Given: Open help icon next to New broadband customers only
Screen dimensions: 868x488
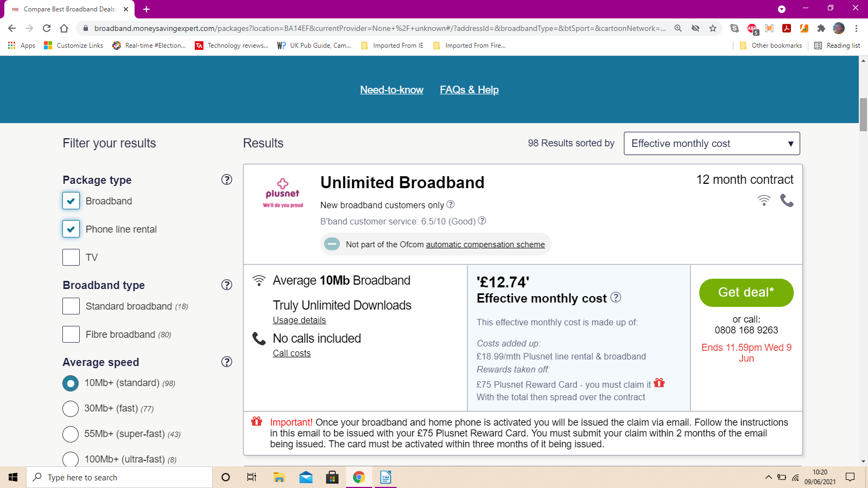Looking at the screenshot, I should click(x=450, y=204).
